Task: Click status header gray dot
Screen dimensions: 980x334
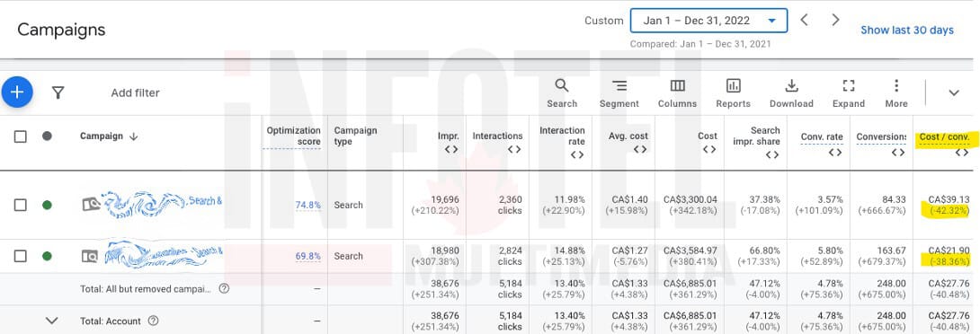Action: click(x=47, y=136)
